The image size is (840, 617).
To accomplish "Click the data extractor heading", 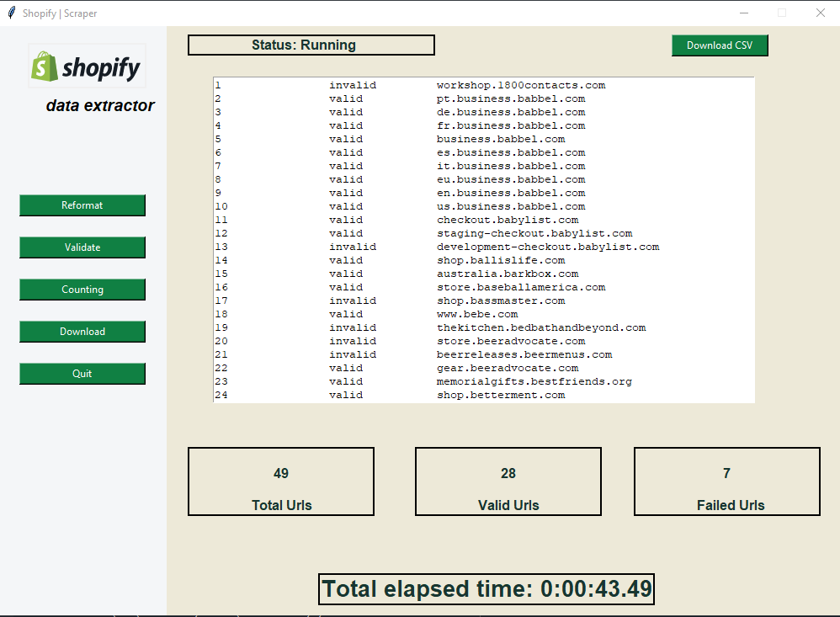I will 100,105.
